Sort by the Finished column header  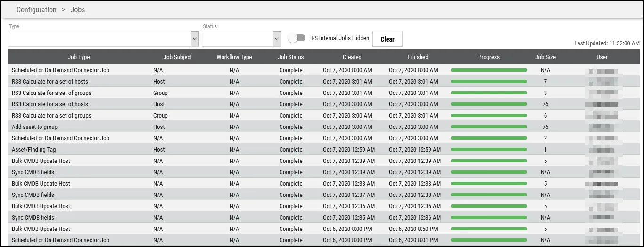(x=418, y=57)
